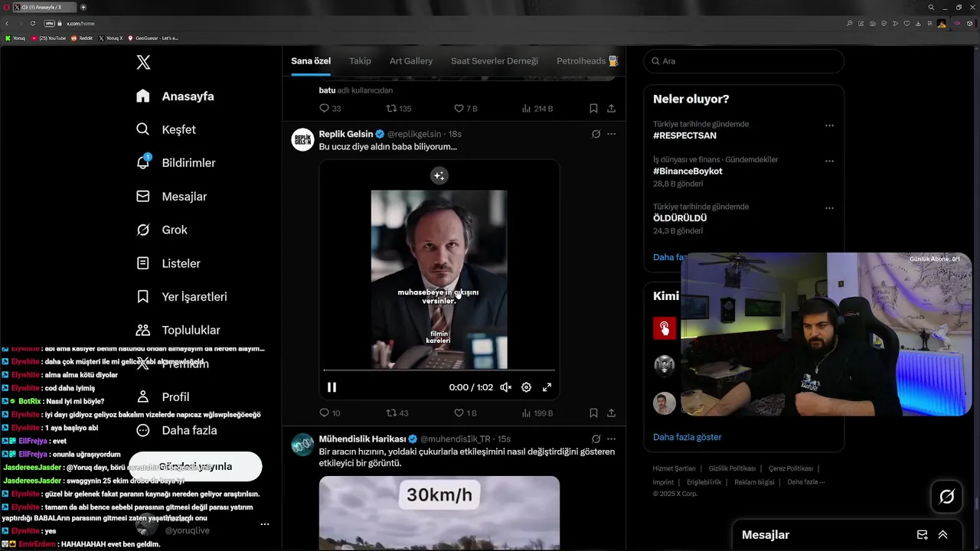Open the #RESPECTSAN trend

684,135
